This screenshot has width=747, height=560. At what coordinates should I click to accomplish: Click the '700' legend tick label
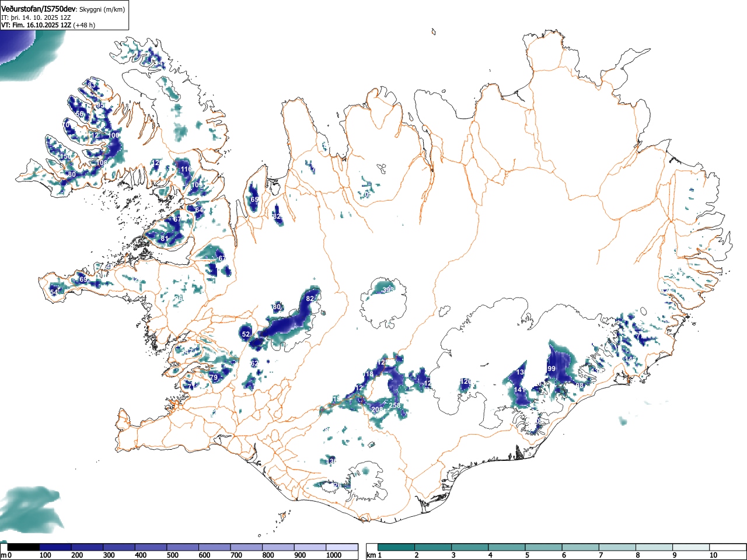click(x=236, y=555)
